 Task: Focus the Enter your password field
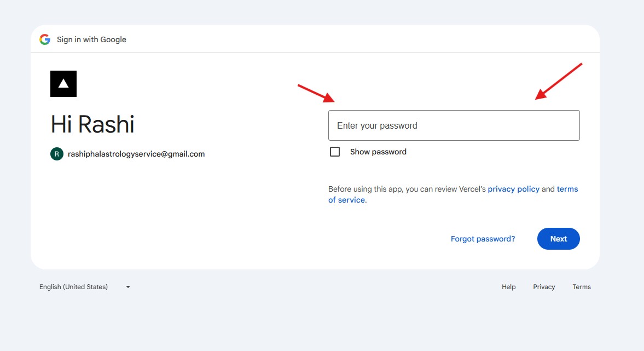pos(454,125)
